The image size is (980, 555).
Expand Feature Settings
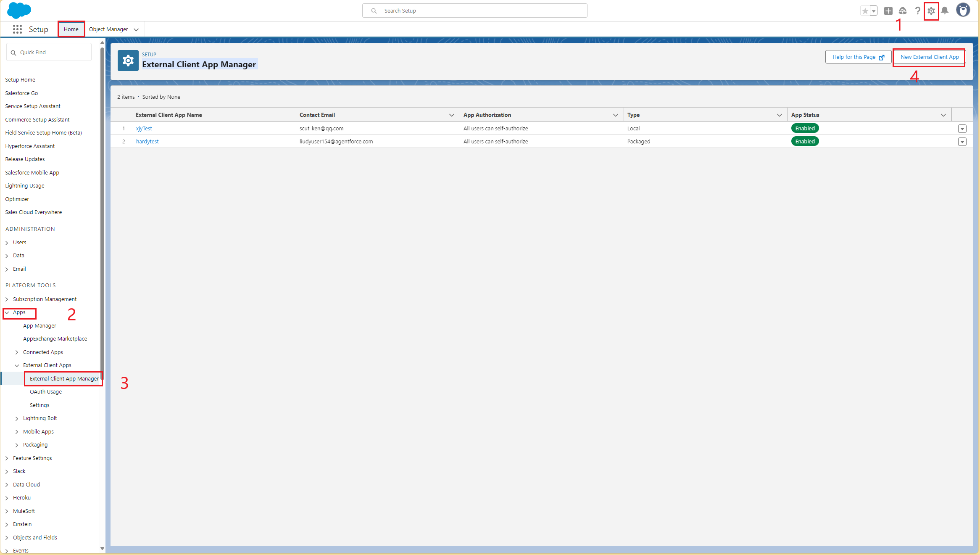[x=7, y=458]
